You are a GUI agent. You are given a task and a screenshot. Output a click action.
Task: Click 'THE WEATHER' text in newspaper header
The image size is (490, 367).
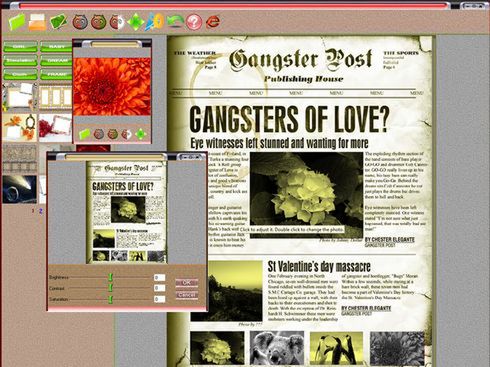tap(195, 53)
